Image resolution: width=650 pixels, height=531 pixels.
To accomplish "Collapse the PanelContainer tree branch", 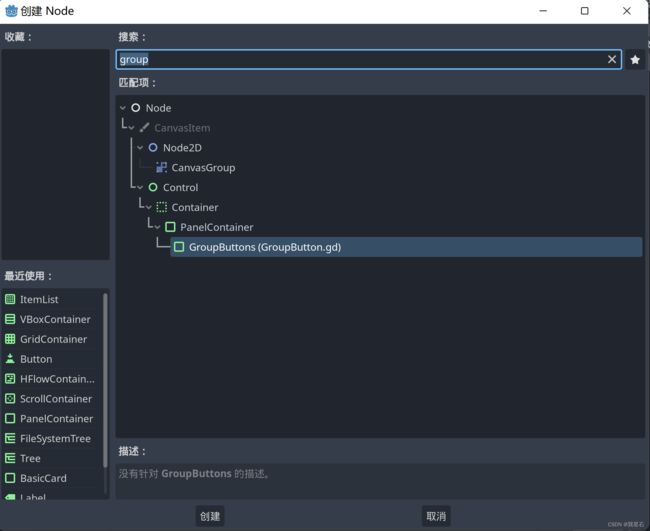I will [x=158, y=227].
